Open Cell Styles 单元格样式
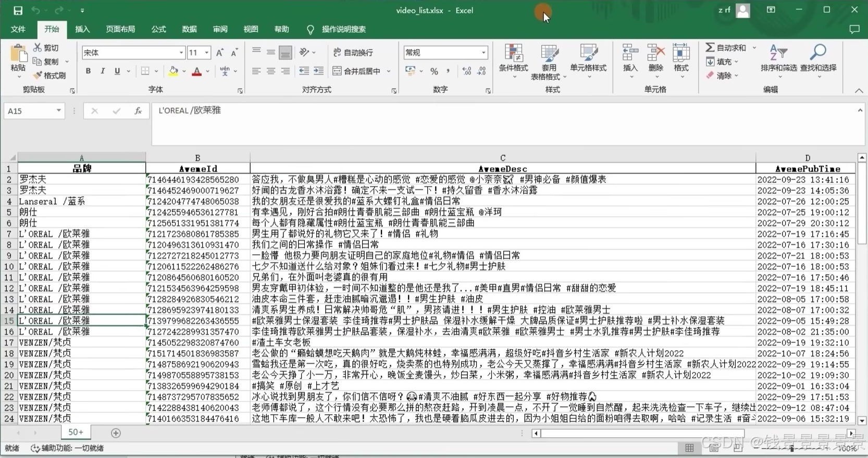Viewport: 868px width, 458px height. point(588,61)
